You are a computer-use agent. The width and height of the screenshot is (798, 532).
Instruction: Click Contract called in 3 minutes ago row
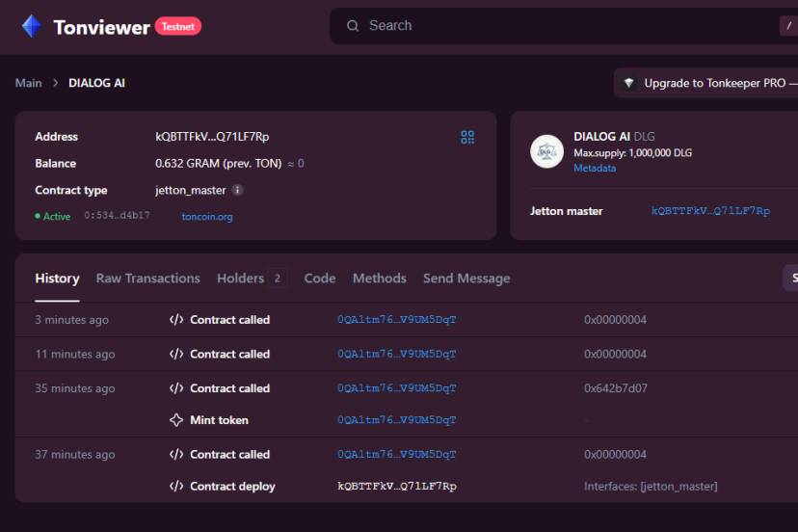point(230,320)
